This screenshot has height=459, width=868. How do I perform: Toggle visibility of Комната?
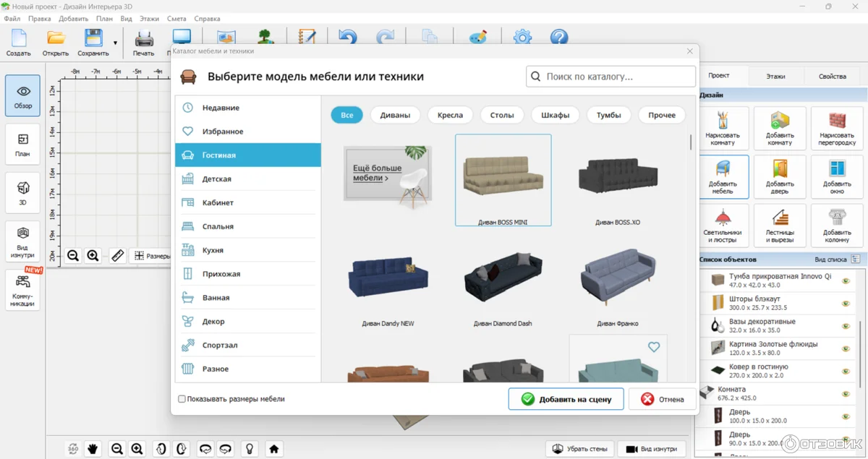pos(846,394)
